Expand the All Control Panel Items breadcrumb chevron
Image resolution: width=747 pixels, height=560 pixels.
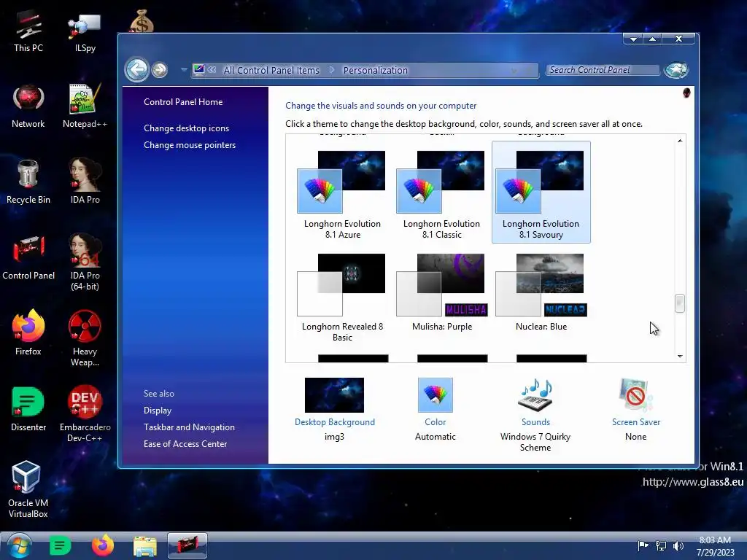[332, 70]
